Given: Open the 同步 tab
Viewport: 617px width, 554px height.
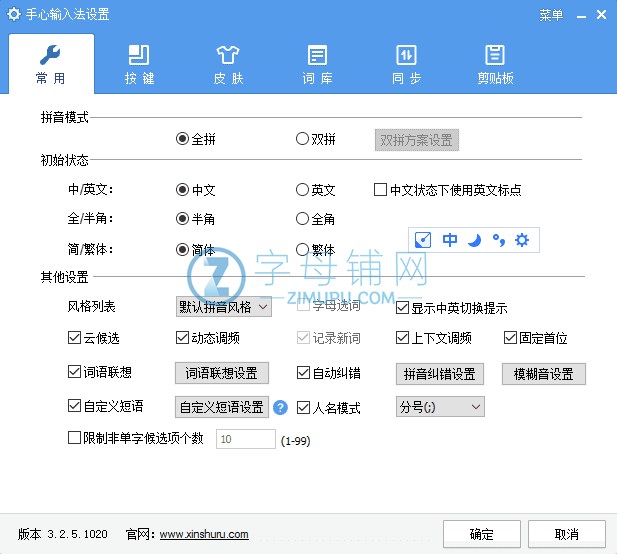Looking at the screenshot, I should point(406,65).
